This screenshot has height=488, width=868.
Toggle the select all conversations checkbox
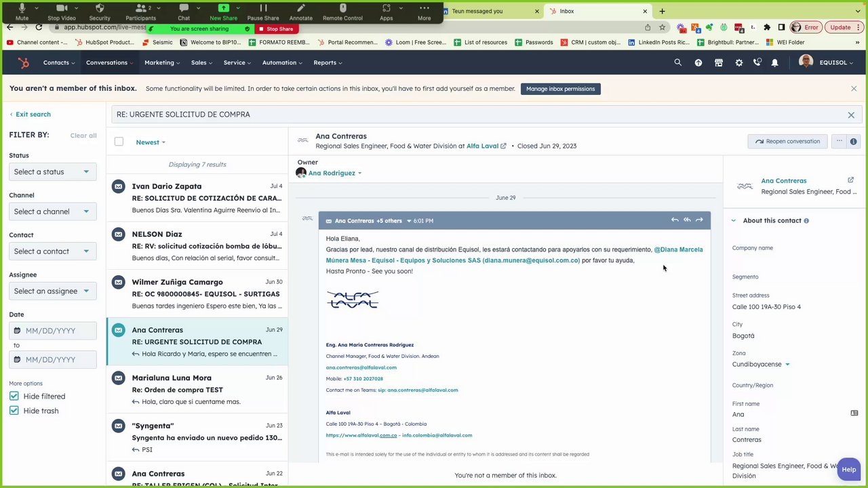coord(119,142)
